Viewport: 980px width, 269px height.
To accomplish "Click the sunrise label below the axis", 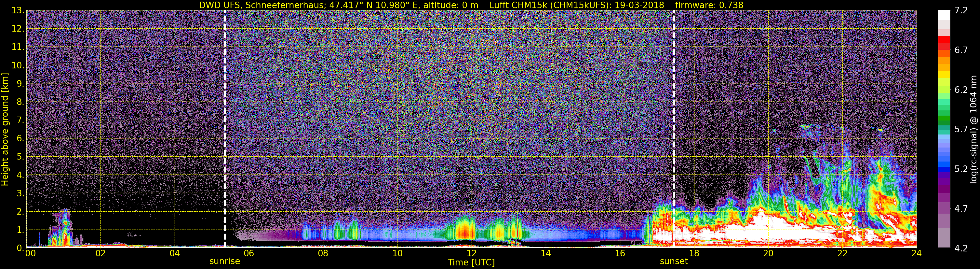I will [x=224, y=262].
